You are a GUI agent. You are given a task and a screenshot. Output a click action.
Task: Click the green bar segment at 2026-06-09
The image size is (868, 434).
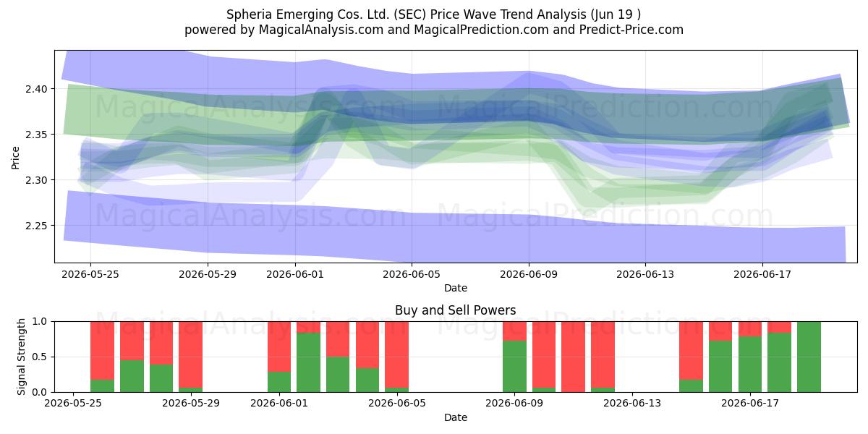(514, 367)
